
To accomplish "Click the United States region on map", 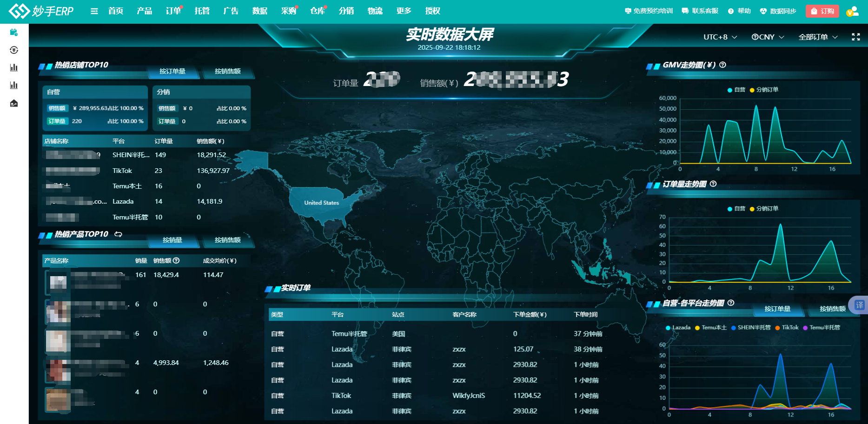I will (x=322, y=203).
